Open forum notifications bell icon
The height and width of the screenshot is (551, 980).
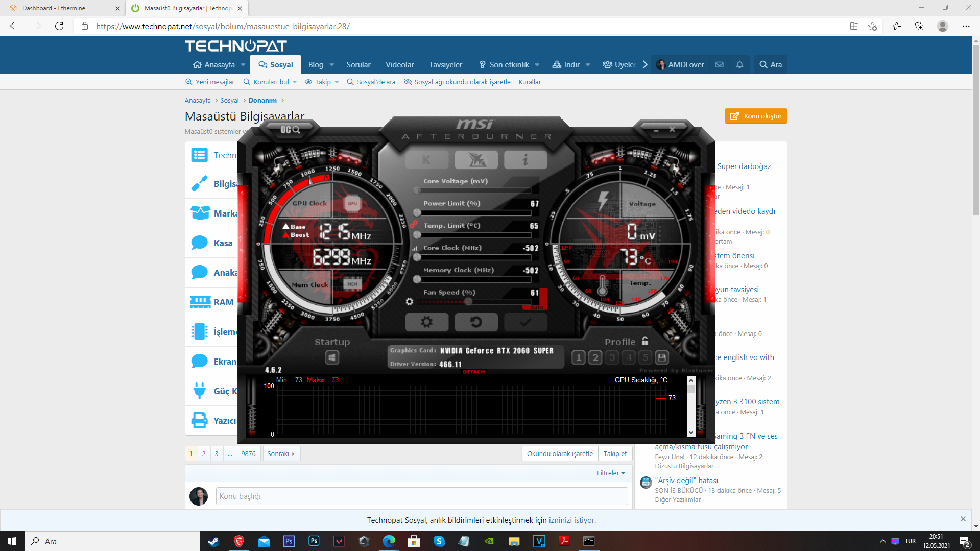click(x=739, y=65)
